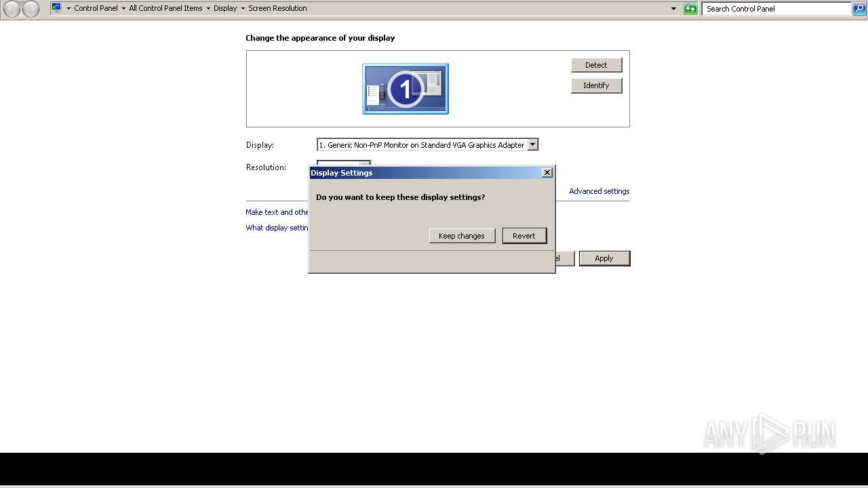Click the Forward navigation arrow

tap(31, 9)
